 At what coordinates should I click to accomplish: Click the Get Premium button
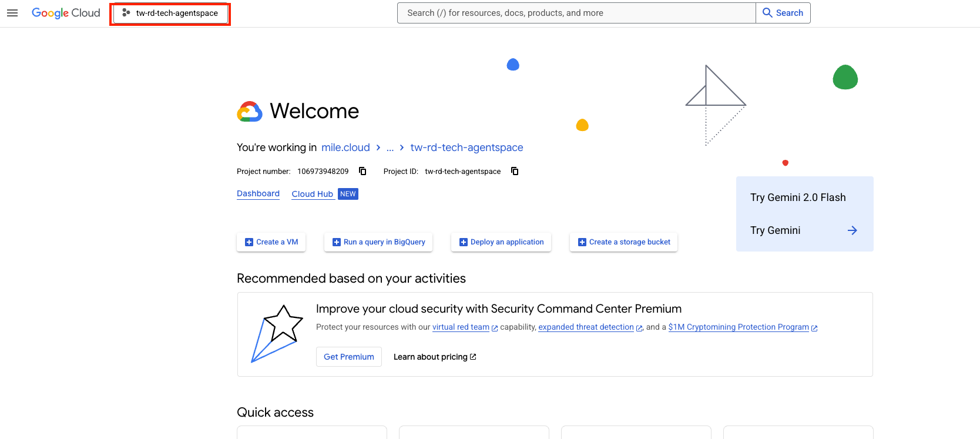click(x=348, y=357)
